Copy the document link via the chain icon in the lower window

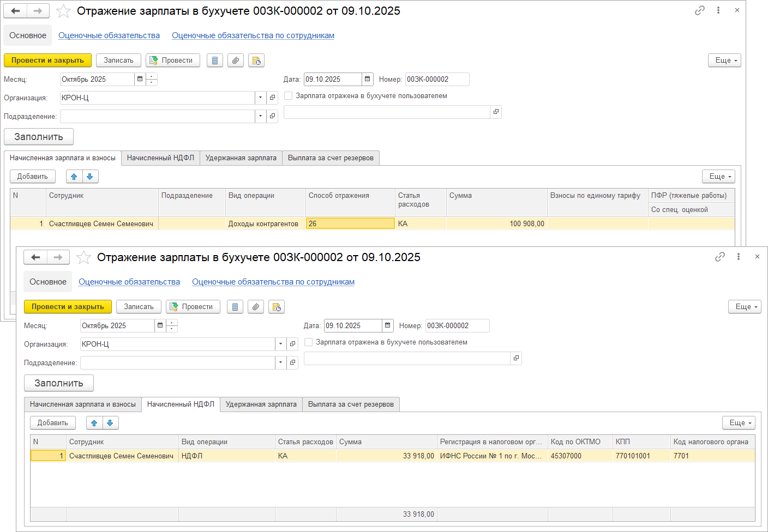pyautogui.click(x=720, y=257)
